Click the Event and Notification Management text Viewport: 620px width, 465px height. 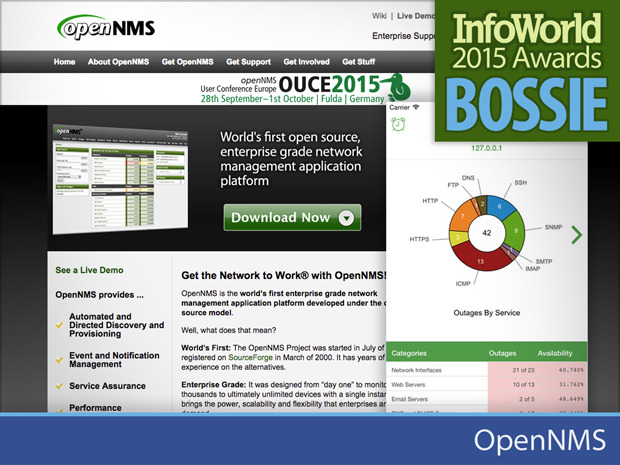click(114, 360)
